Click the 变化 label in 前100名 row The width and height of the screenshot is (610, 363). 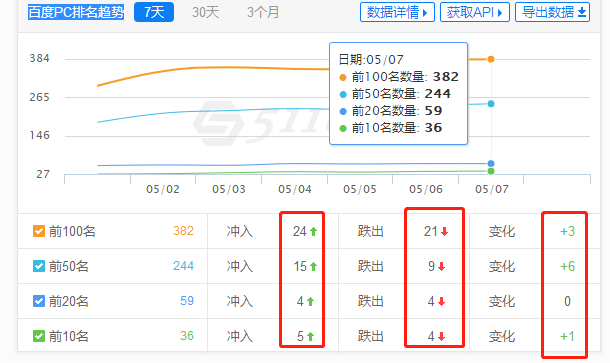[502, 231]
